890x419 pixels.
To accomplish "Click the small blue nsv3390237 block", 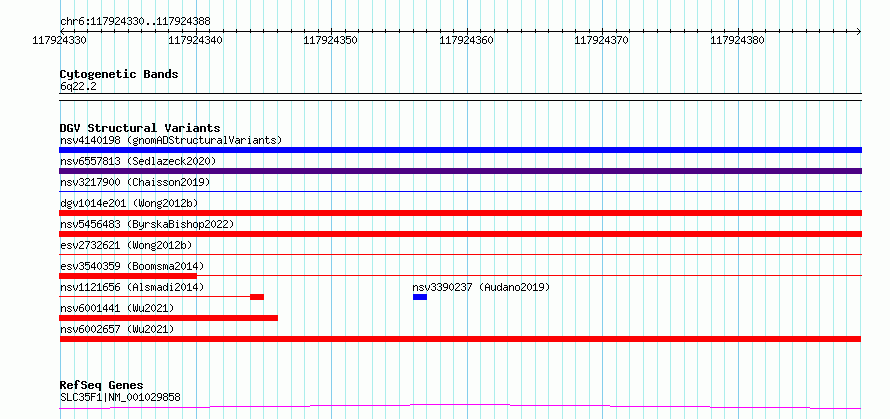I will click(420, 297).
